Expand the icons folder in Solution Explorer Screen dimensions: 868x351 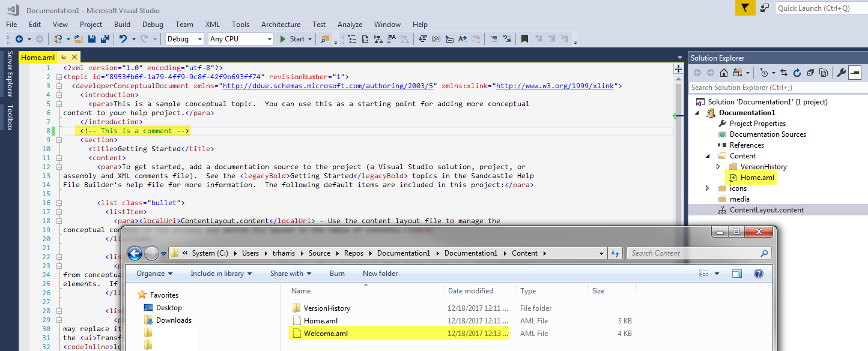coord(708,188)
